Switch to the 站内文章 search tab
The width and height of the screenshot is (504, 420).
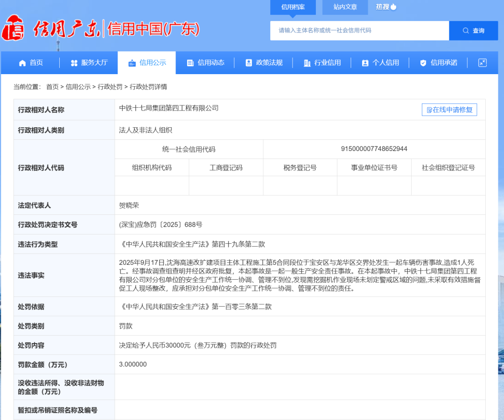345,7
